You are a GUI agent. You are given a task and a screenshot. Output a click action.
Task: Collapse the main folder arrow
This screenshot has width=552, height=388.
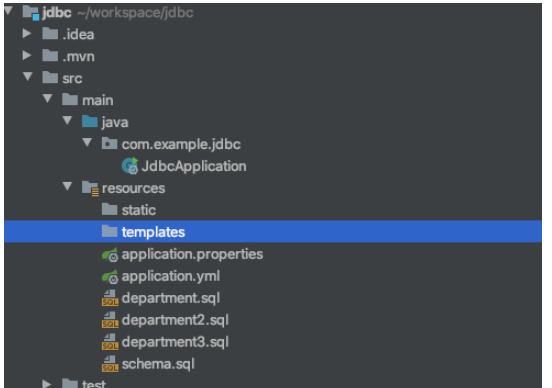tap(47, 99)
